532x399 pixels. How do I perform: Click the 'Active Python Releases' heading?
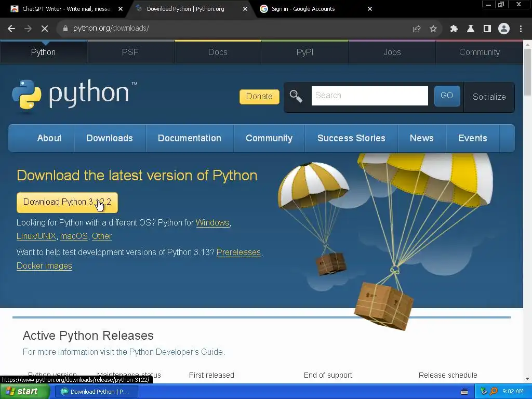pos(88,336)
